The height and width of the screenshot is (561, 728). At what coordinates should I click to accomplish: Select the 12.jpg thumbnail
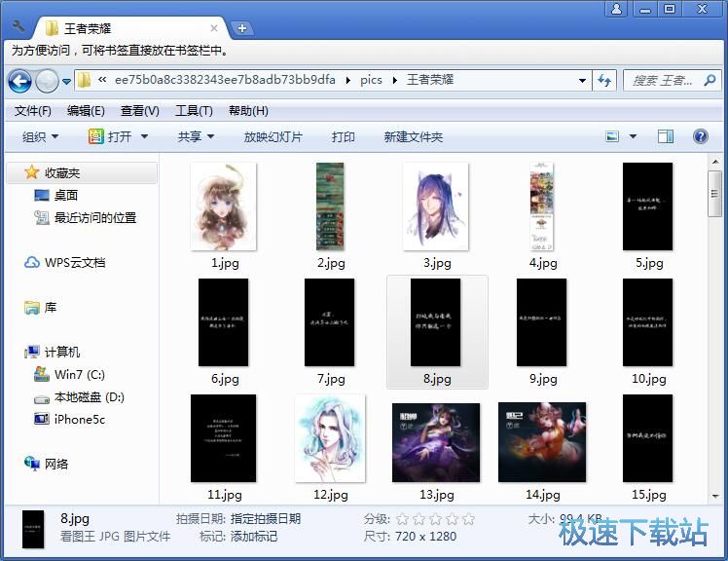330,438
